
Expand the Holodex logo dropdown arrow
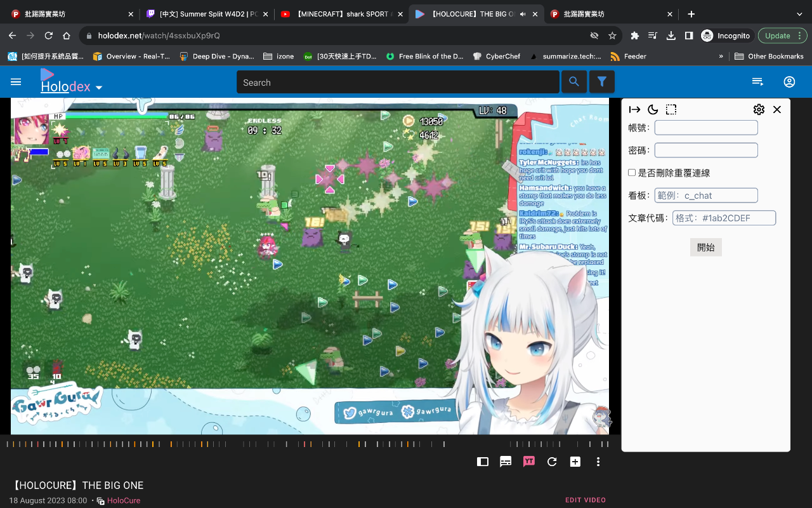coord(99,87)
